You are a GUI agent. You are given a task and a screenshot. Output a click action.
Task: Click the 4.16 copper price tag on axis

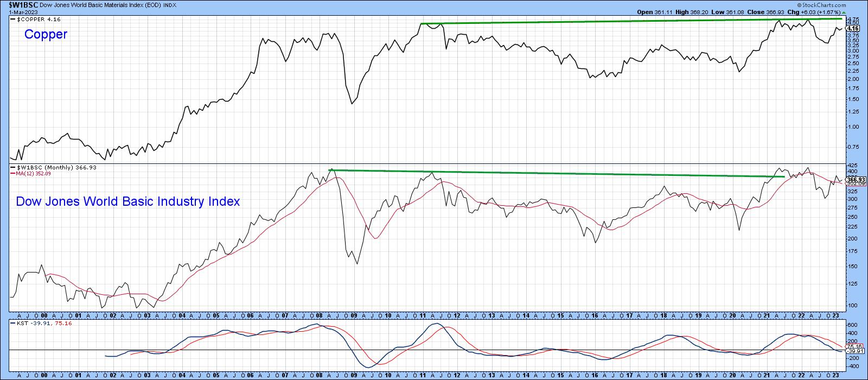tap(852, 28)
